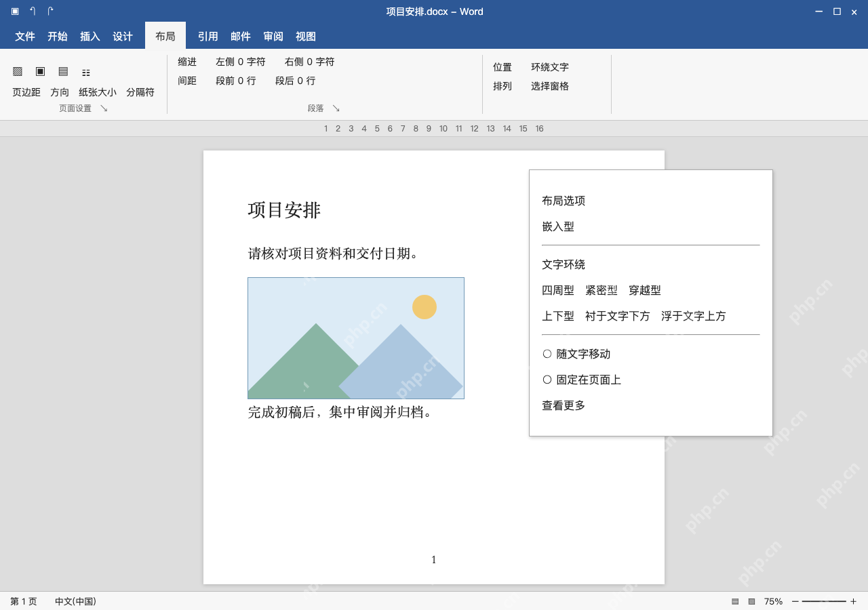This screenshot has height=610, width=868.
Task: Click the horizontal-lines icon in the 页面设置 group
Action: pyautogui.click(x=63, y=71)
